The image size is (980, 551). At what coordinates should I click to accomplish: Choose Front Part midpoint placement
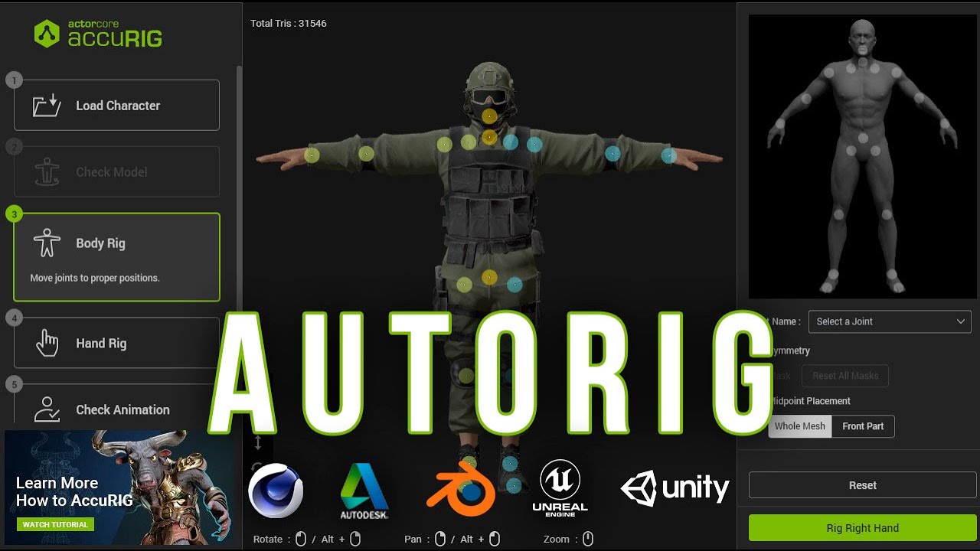pos(863,426)
